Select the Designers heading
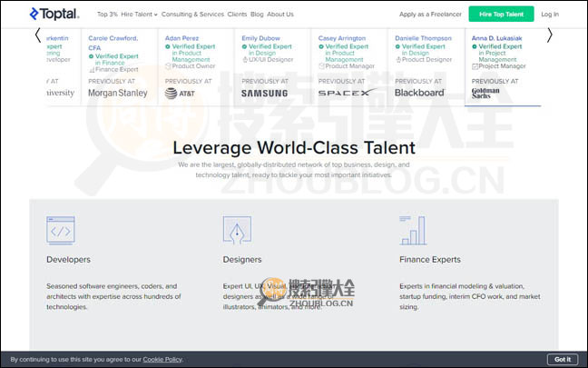The width and height of the screenshot is (588, 368). pyautogui.click(x=242, y=260)
